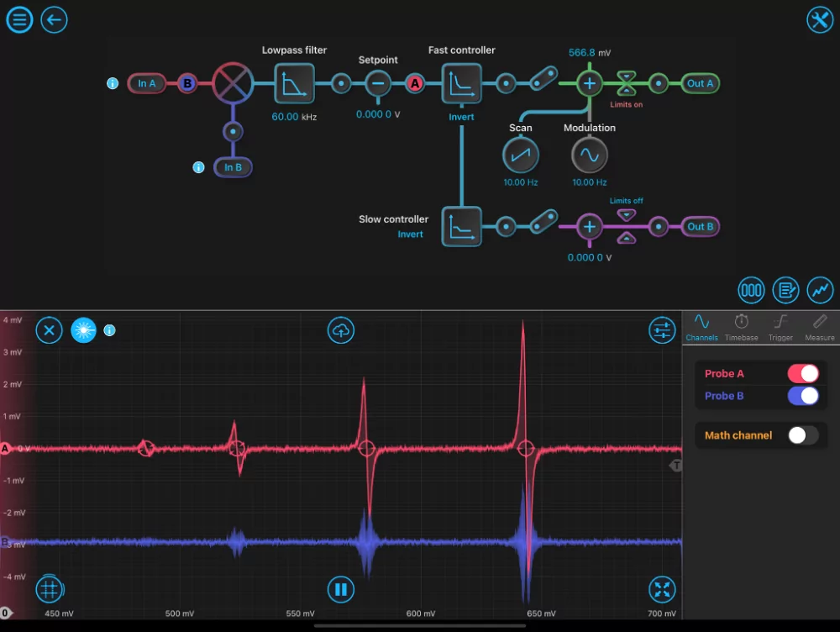
Task: Click the Out B lower limit triangle
Action: tap(627, 238)
